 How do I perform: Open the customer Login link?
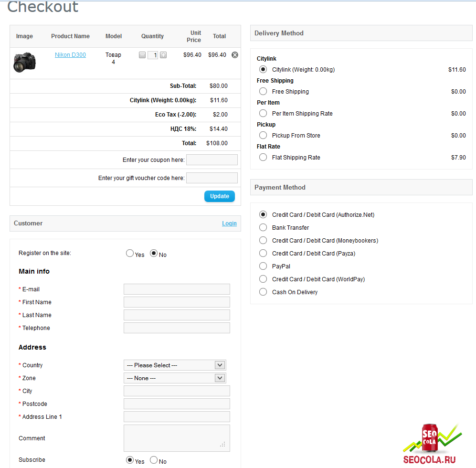click(x=229, y=223)
